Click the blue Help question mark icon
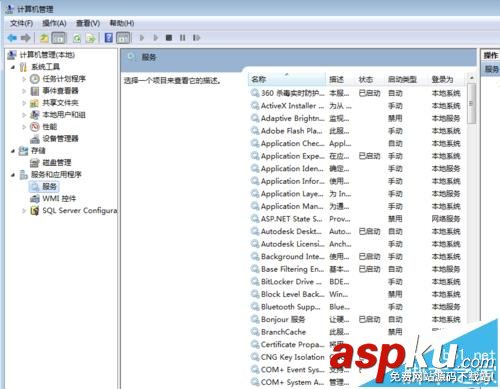Viewport: 500px width, 389px height. [x=108, y=38]
